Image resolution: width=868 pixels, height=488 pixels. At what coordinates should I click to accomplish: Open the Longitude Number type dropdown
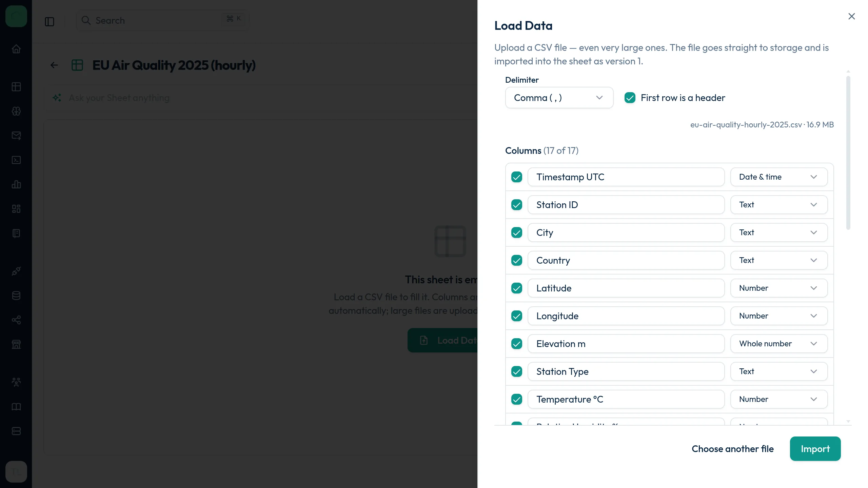[779, 316]
